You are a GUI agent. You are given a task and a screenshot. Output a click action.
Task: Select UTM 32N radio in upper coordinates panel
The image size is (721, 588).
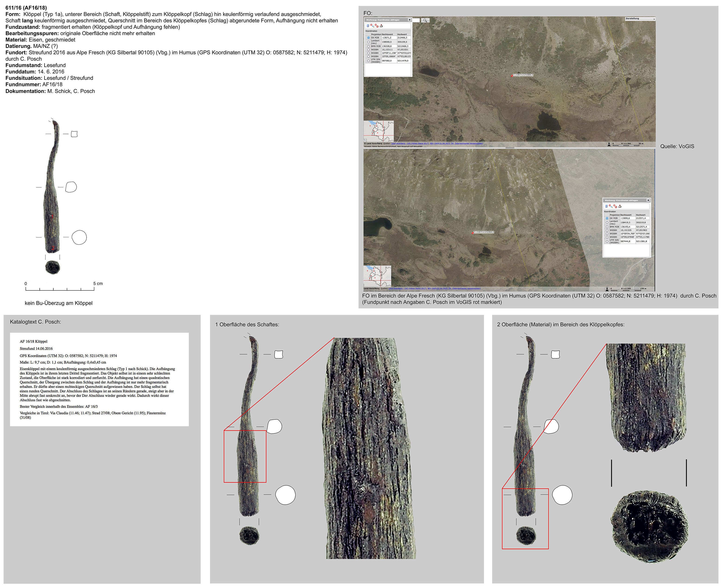tap(368, 61)
